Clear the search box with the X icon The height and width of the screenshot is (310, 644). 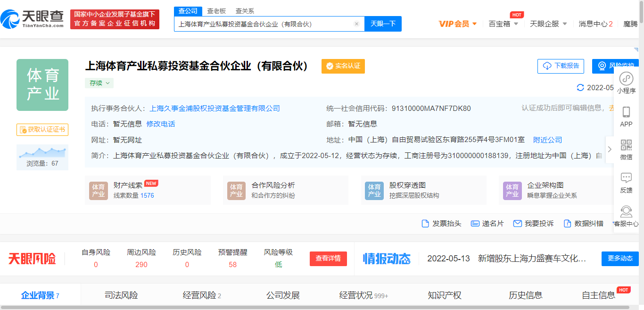[x=356, y=24]
